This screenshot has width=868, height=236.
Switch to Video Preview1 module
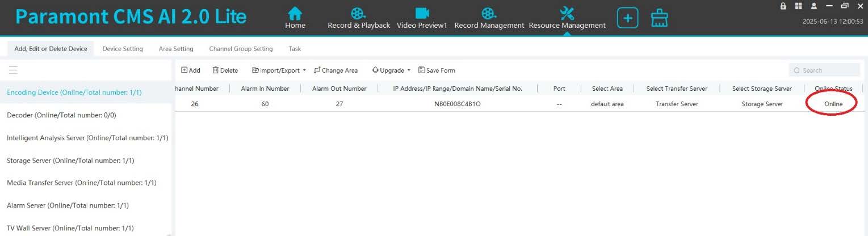click(x=422, y=18)
